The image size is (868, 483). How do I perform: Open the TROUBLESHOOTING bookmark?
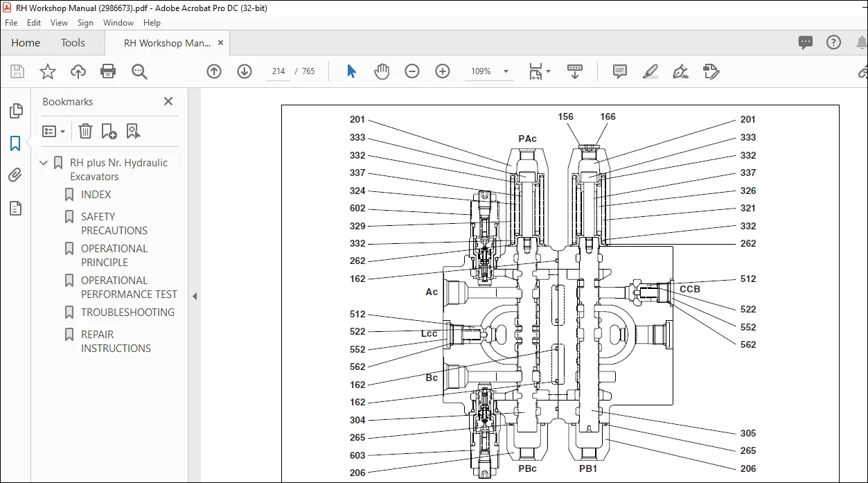click(x=127, y=313)
